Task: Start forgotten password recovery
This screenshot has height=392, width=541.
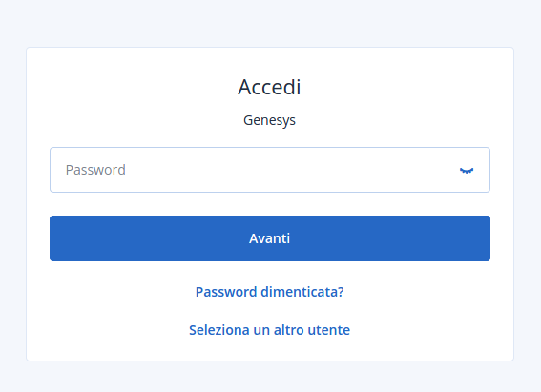Action: click(269, 292)
